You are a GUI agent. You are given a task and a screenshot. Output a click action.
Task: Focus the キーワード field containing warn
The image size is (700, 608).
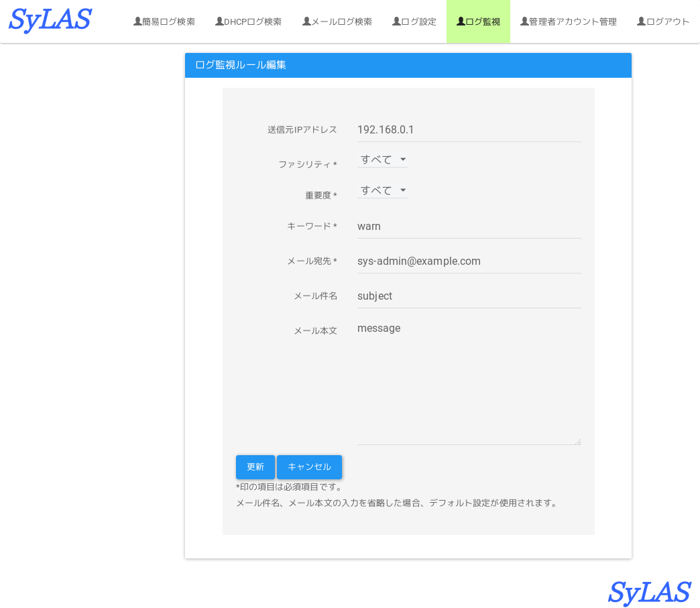pos(469,227)
